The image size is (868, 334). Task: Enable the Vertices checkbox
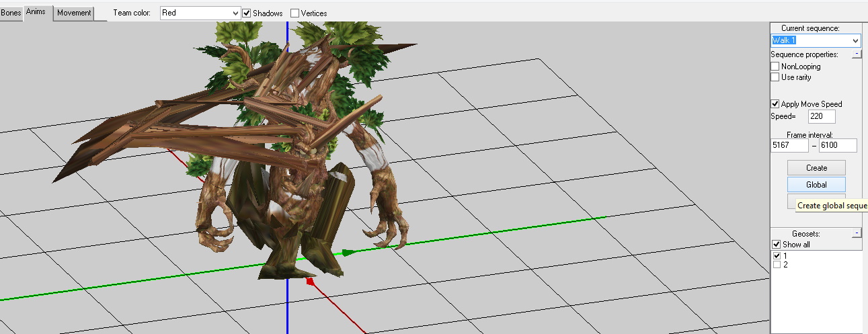[x=295, y=13]
